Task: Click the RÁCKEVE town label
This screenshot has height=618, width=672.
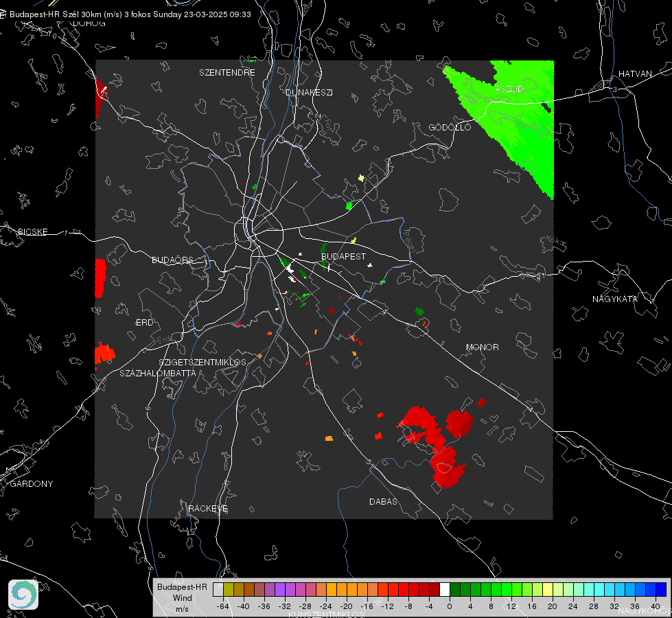Action: pyautogui.click(x=208, y=509)
